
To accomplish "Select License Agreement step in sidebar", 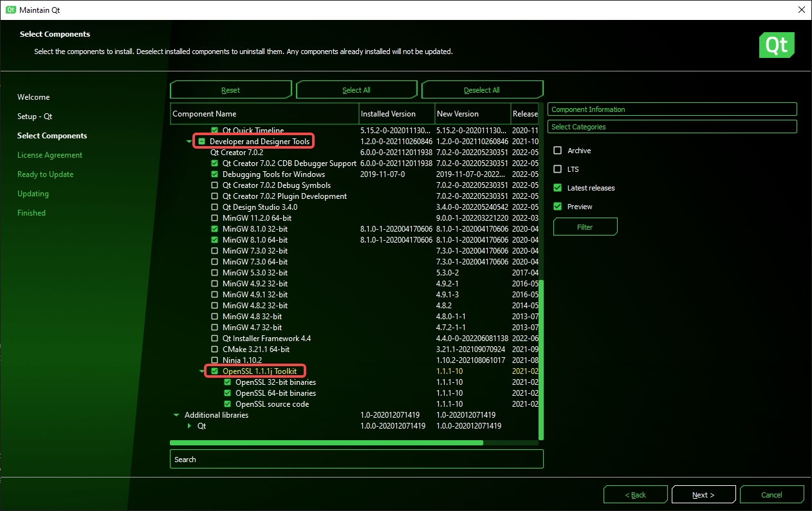I will (50, 155).
